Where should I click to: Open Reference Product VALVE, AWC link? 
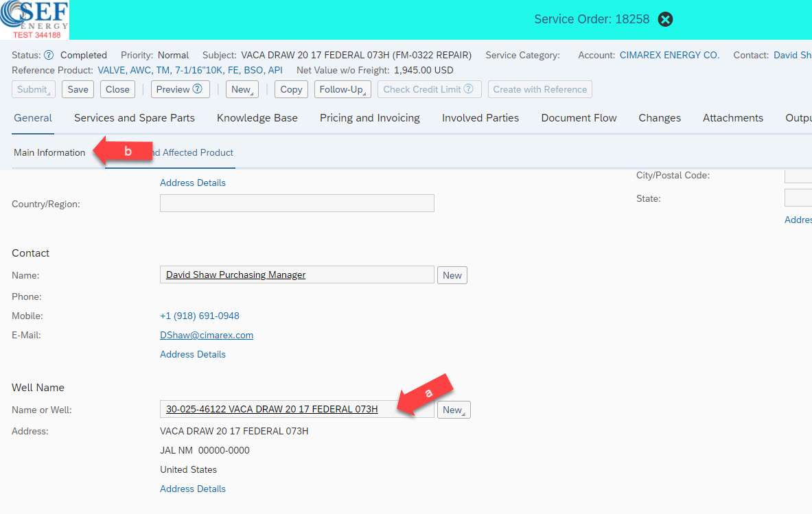coord(190,70)
